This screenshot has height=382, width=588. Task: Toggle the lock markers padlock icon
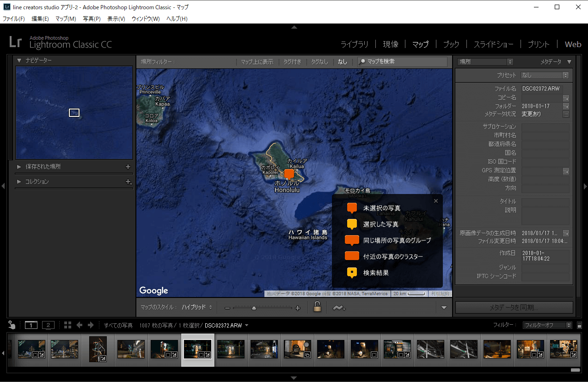pyautogui.click(x=317, y=306)
